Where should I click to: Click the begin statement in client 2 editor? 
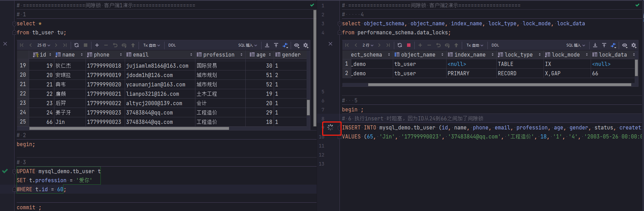(x=353, y=110)
